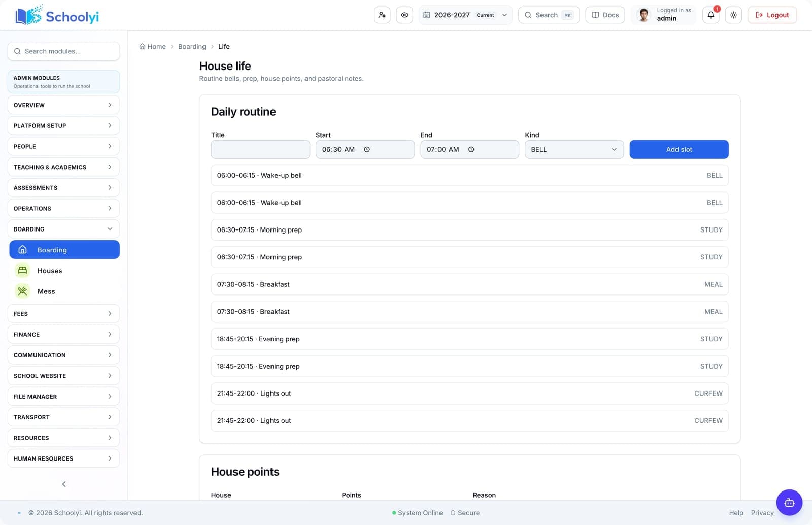Click the Help footer link
The width and height of the screenshot is (812, 525).
coord(736,513)
